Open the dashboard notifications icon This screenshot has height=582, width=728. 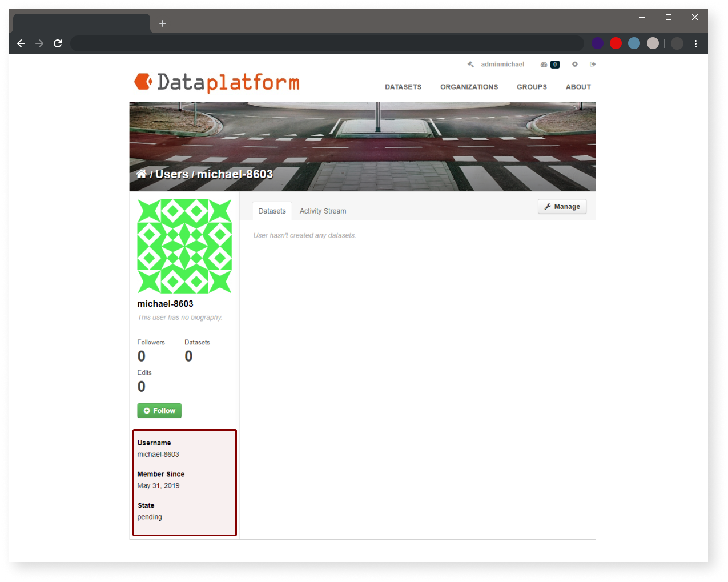[x=550, y=65]
